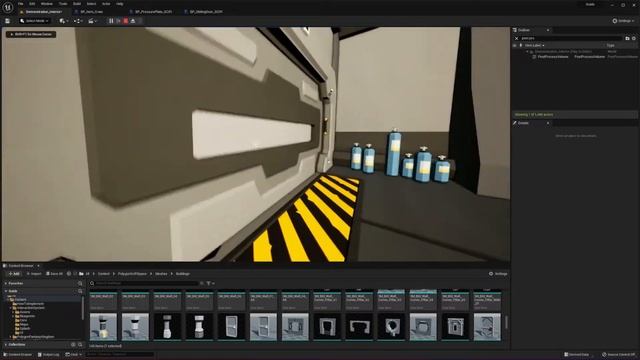The width and height of the screenshot is (640, 360).
Task: Pause the play-in-editor simulation
Action: pyautogui.click(x=111, y=21)
